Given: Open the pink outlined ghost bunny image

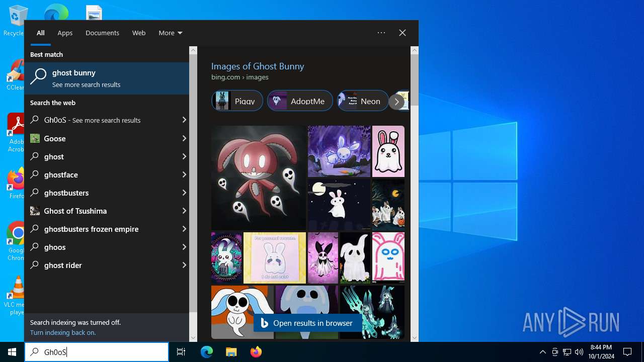Looking at the screenshot, I should pyautogui.click(x=388, y=258).
